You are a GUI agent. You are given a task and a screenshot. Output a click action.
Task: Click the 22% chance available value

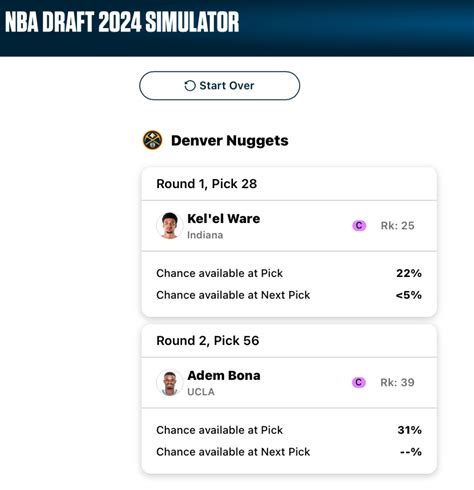tap(409, 273)
